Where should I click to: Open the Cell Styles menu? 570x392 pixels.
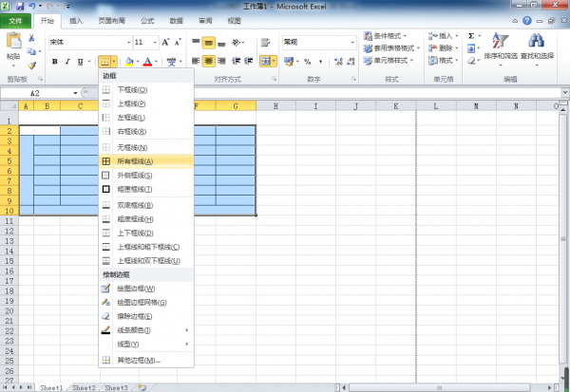[389, 61]
